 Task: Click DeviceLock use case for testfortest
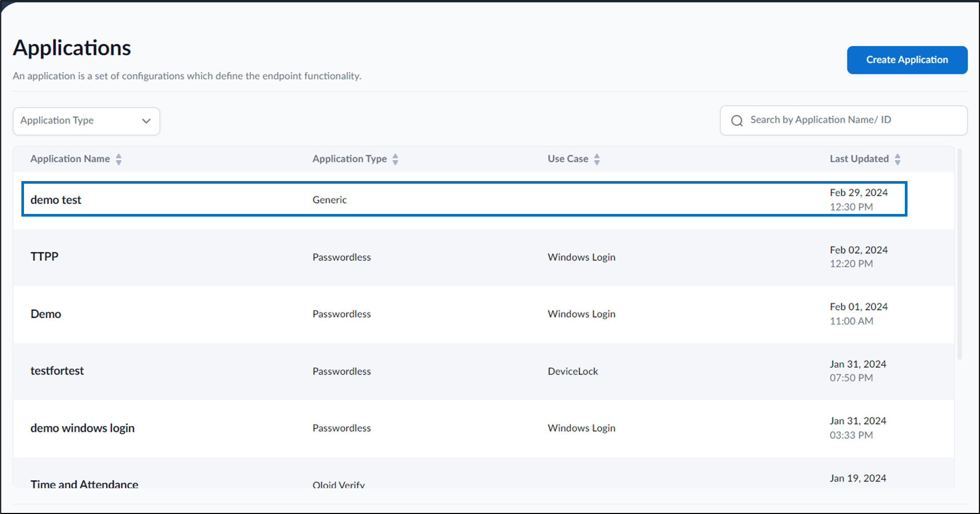tap(572, 372)
